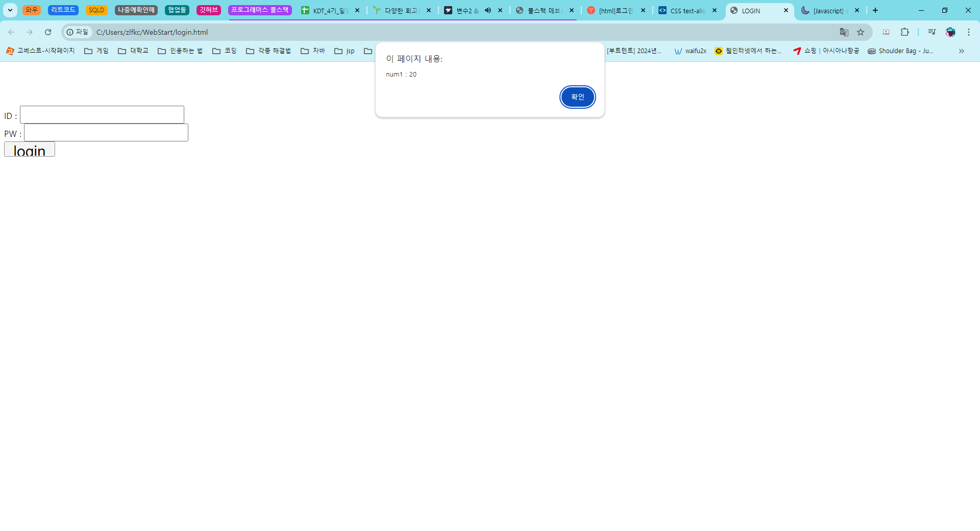Open the profile avatar icon
980x531 pixels.
[950, 32]
